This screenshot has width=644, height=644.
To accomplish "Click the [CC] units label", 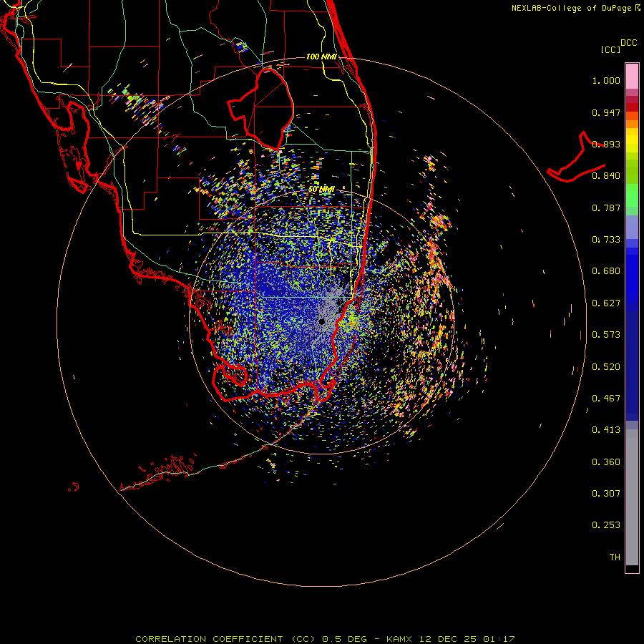I will (611, 49).
